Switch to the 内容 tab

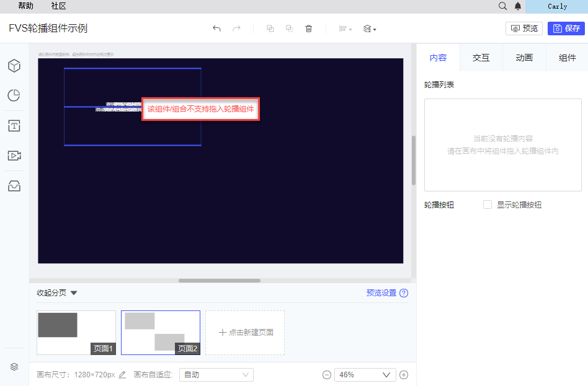(438, 58)
